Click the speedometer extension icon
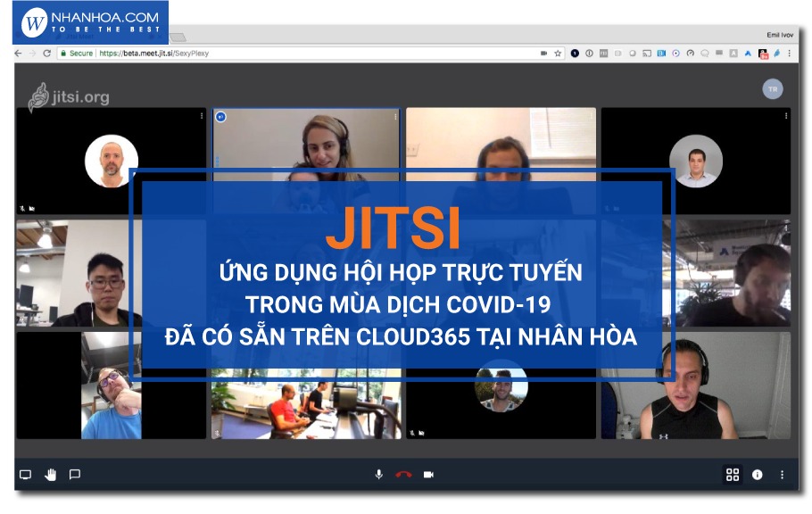 click(691, 54)
